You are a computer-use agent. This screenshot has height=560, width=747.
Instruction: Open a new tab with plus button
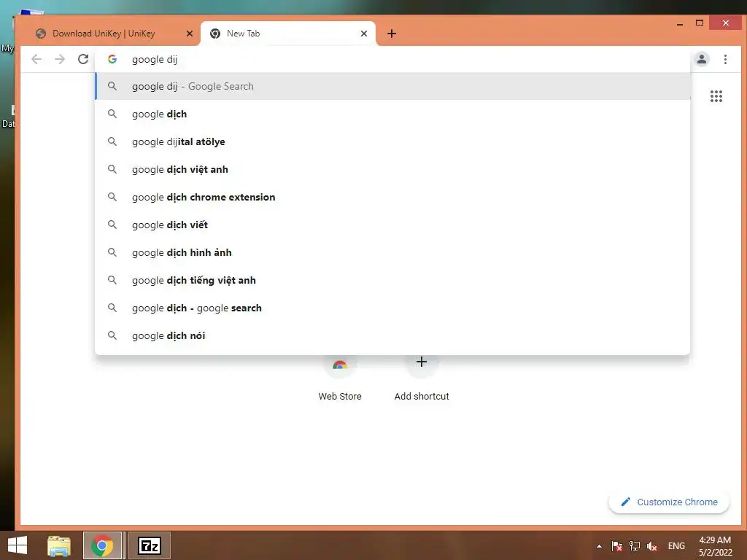pyautogui.click(x=392, y=34)
